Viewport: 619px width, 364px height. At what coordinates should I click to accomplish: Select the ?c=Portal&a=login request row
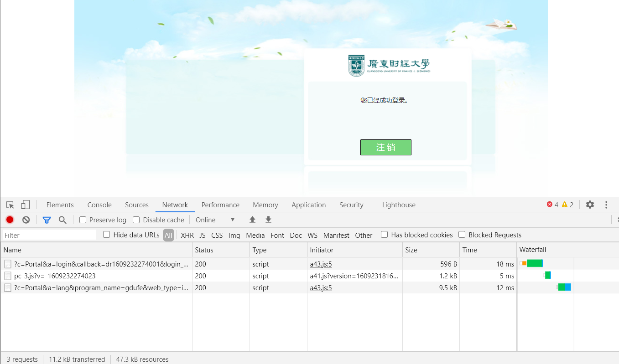click(309, 264)
